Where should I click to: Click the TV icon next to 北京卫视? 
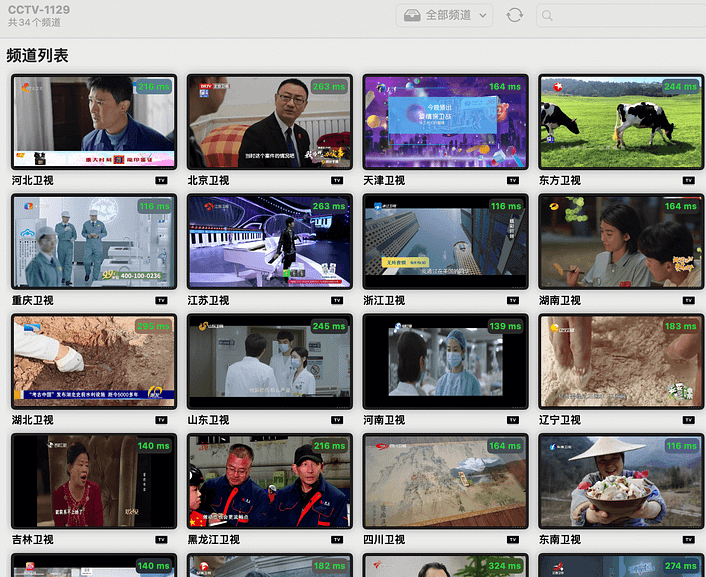tap(337, 181)
